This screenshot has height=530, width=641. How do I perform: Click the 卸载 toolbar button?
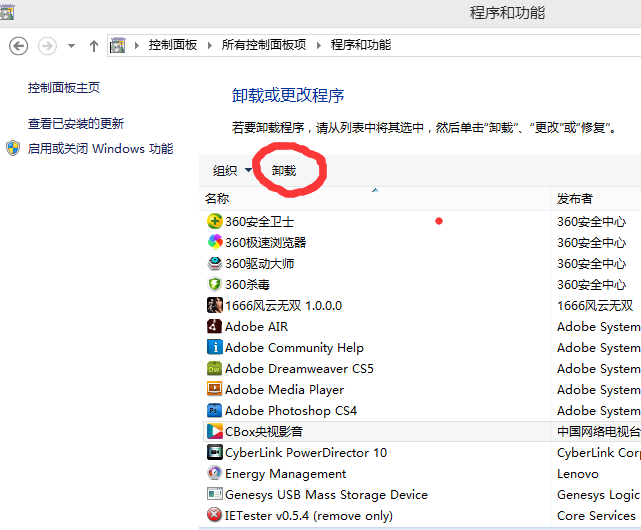click(284, 171)
